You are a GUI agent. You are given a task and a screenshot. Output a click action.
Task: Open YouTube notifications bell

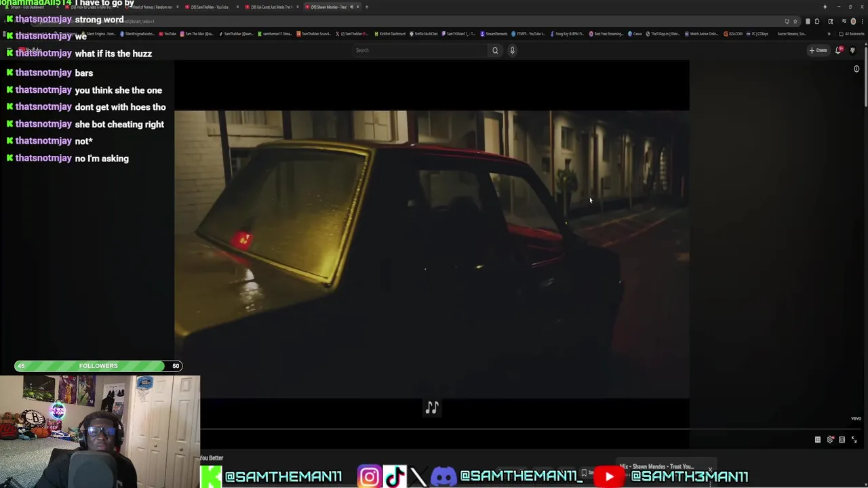tap(839, 50)
